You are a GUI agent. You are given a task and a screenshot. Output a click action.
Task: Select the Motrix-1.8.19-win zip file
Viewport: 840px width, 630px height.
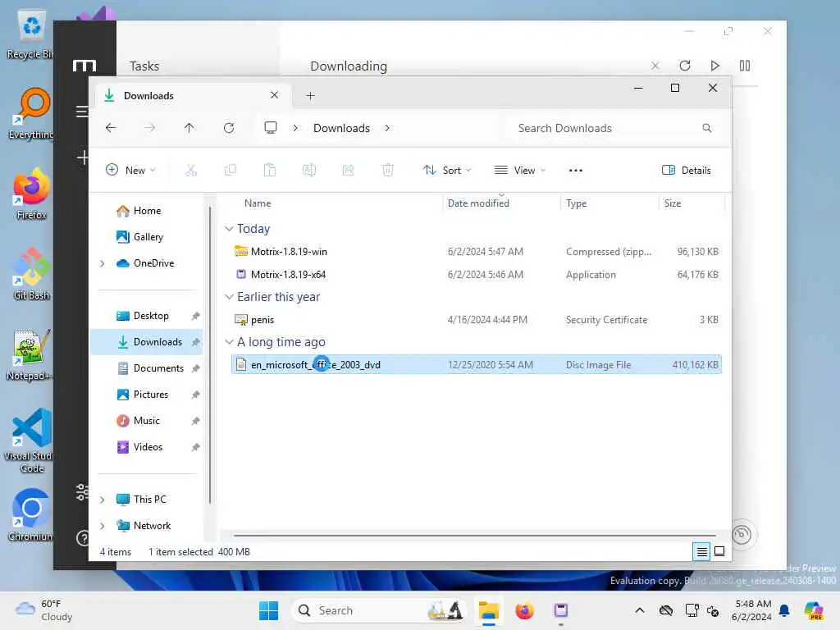[x=477, y=251]
